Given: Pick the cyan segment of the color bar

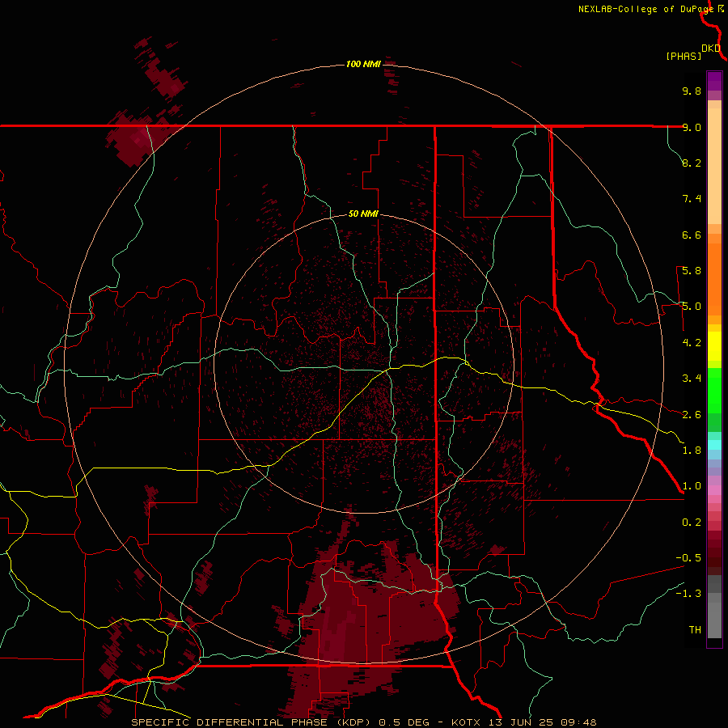Looking at the screenshot, I should [x=714, y=445].
